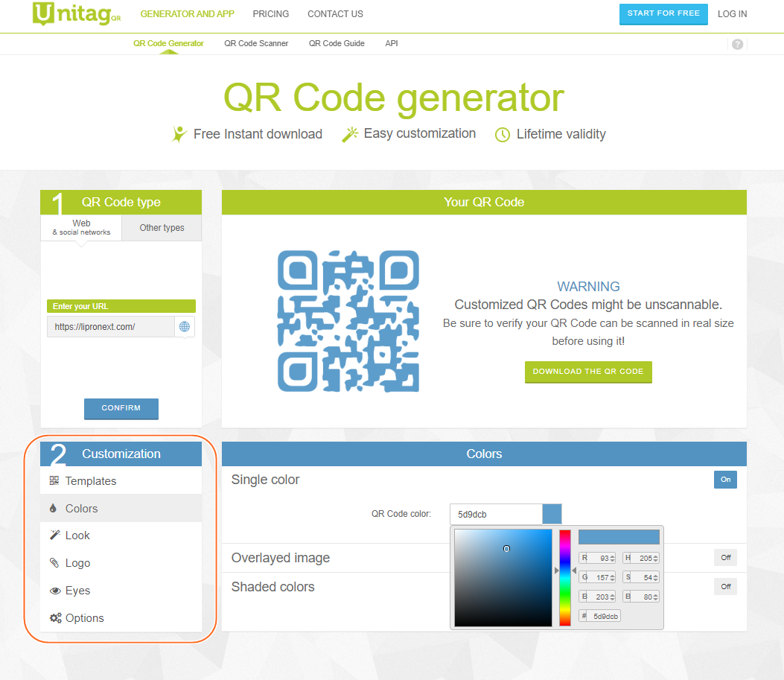
Task: Click the eye icon beside Eyes
Action: point(55,591)
